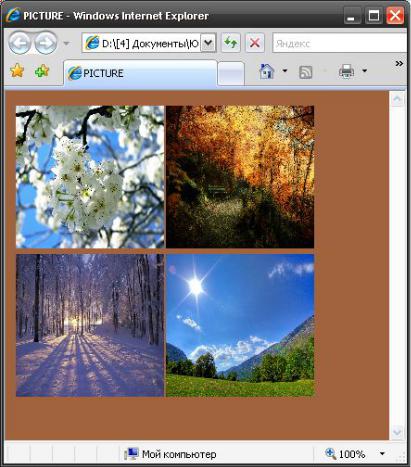Click the scroll down arrow

tap(397, 432)
